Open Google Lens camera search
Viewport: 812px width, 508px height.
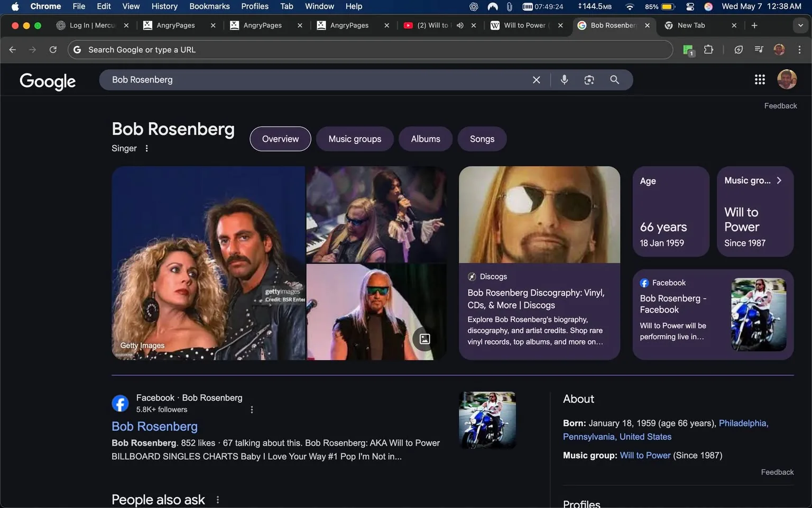(x=588, y=79)
